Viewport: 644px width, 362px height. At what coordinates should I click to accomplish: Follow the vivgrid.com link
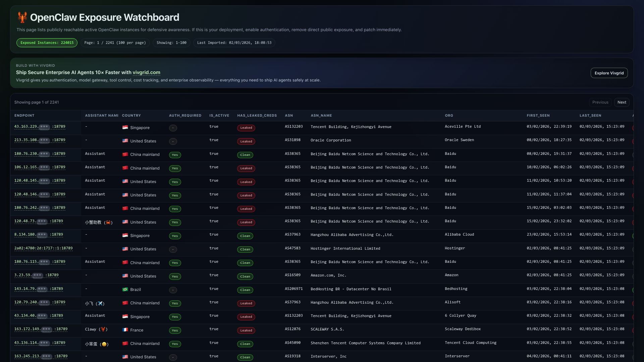(x=146, y=72)
